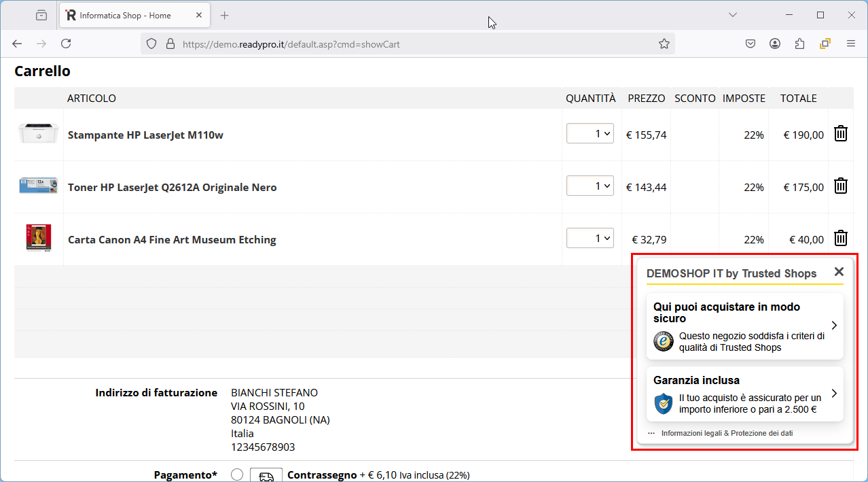The image size is (868, 482).
Task: Expand the 'Garanzia inclusa' card
Action: (x=745, y=394)
